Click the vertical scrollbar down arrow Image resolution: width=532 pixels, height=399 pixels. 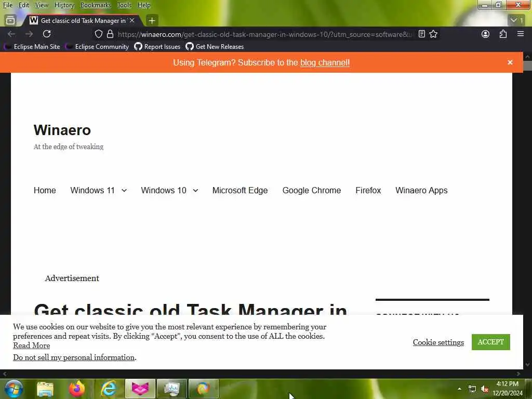tap(528, 365)
